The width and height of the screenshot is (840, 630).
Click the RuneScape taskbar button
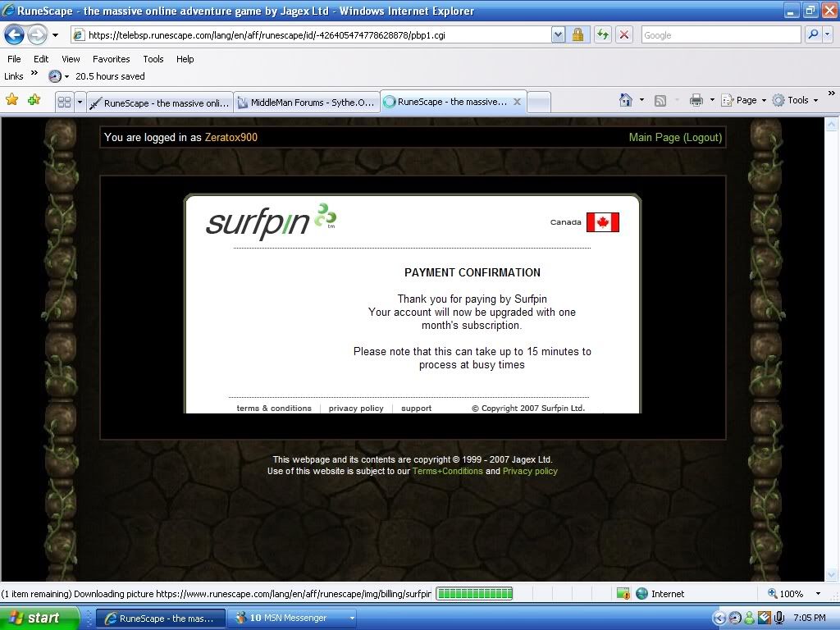[x=159, y=618]
